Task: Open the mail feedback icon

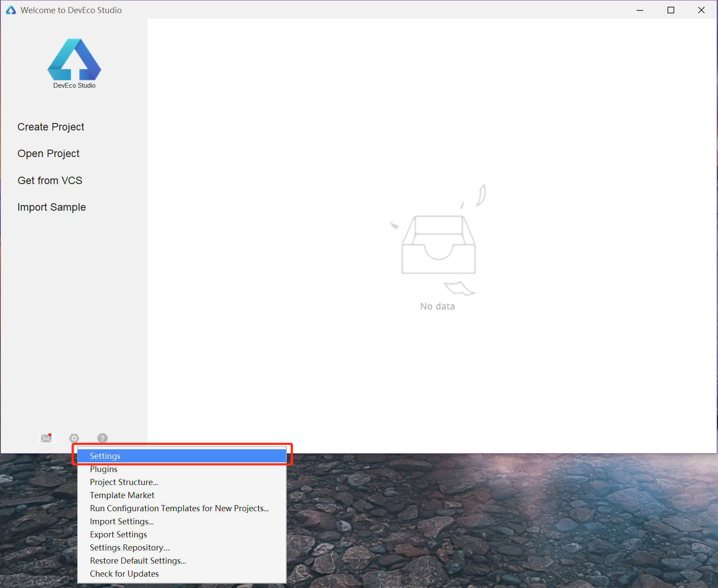Action: tap(46, 438)
